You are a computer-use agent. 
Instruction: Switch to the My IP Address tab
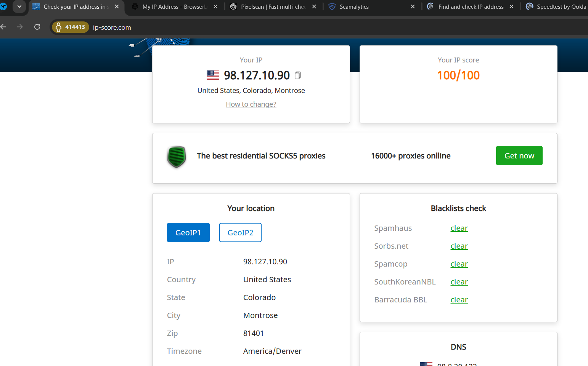coord(174,7)
